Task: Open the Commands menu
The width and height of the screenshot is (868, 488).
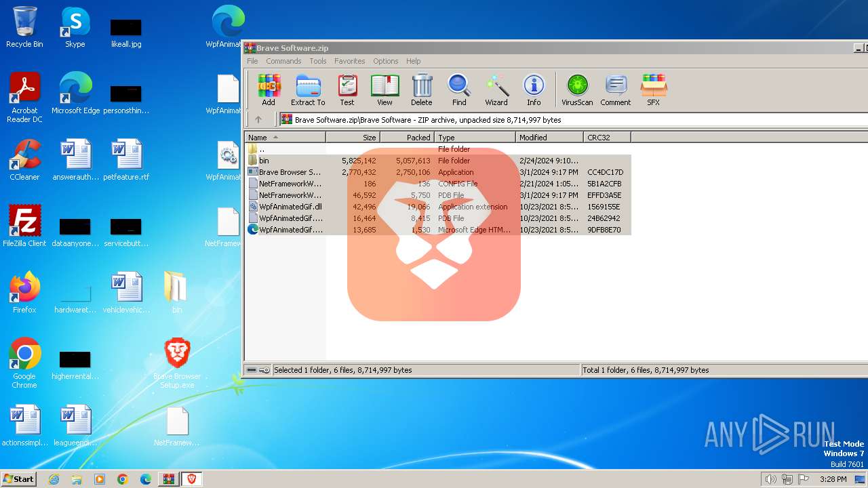Action: click(283, 61)
